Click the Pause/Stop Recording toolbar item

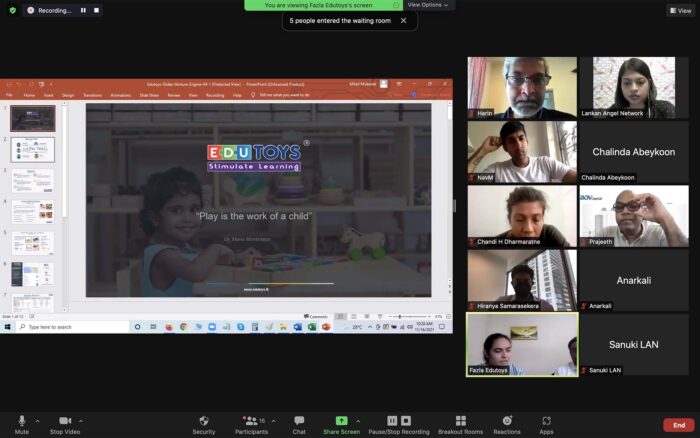click(398, 424)
